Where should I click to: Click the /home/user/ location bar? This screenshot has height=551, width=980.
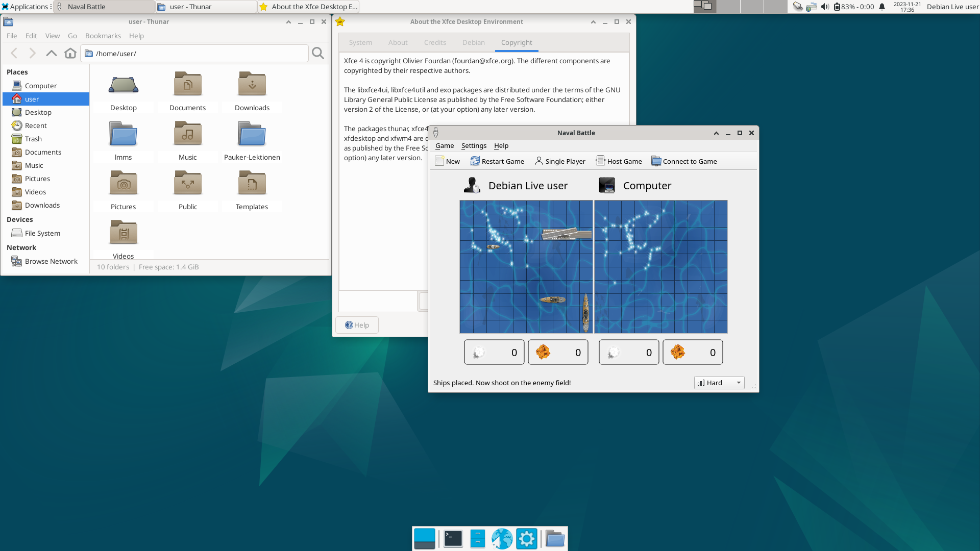194,54
